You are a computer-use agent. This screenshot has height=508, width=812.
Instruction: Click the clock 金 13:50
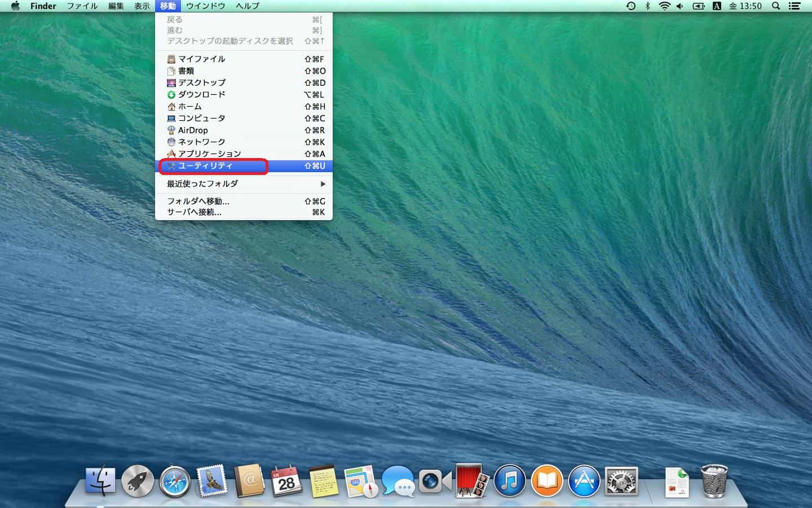(745, 6)
